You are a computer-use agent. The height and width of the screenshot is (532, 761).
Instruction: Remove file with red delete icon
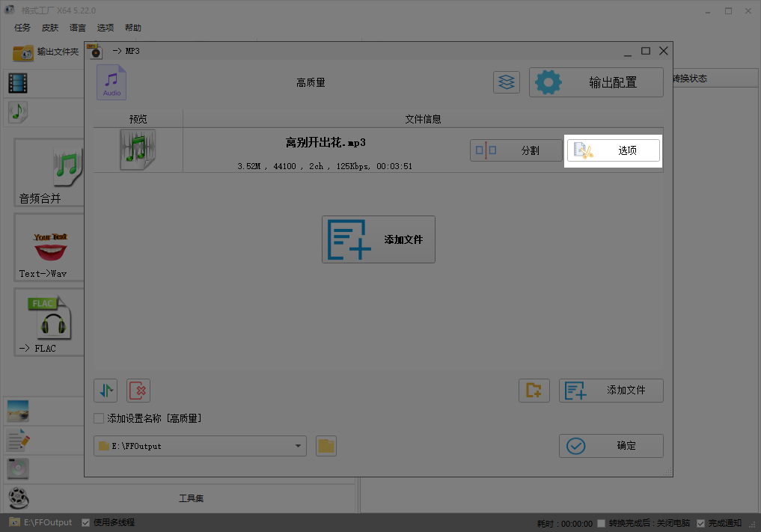[138, 391]
